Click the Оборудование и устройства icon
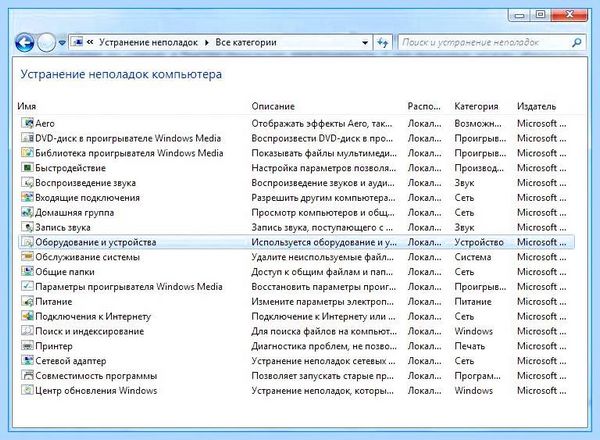The height and width of the screenshot is (440, 600). pyautogui.click(x=27, y=242)
